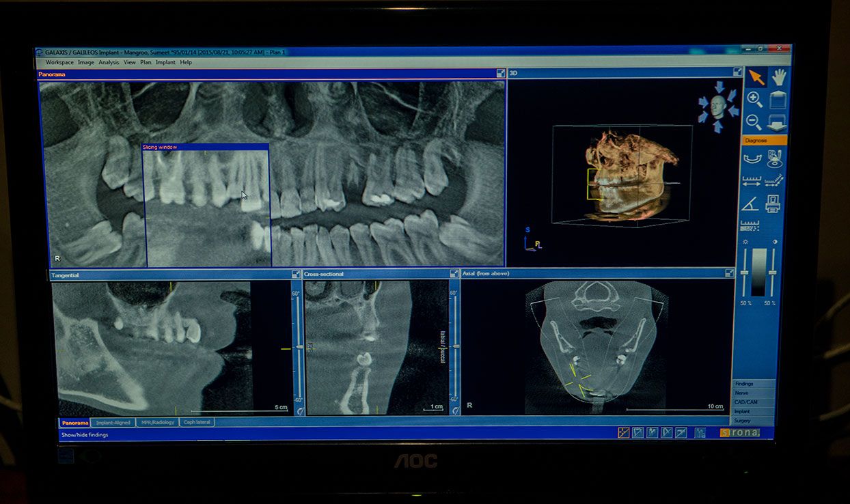850x504 pixels.
Task: Toggle the second status bar overlay icon
Action: point(637,432)
